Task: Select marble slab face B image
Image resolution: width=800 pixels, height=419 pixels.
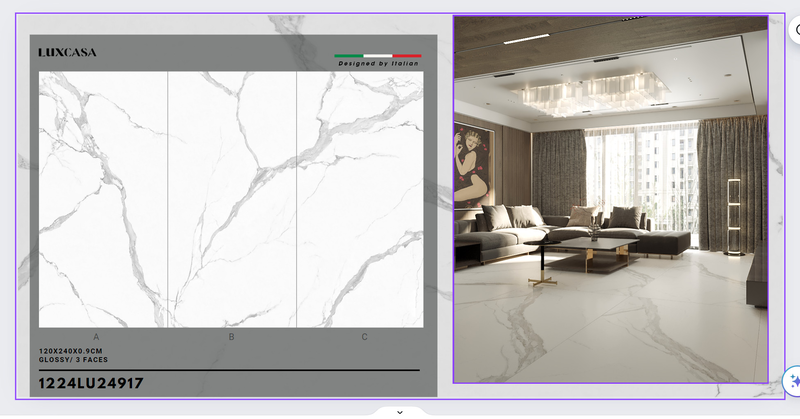Action: pyautogui.click(x=232, y=200)
